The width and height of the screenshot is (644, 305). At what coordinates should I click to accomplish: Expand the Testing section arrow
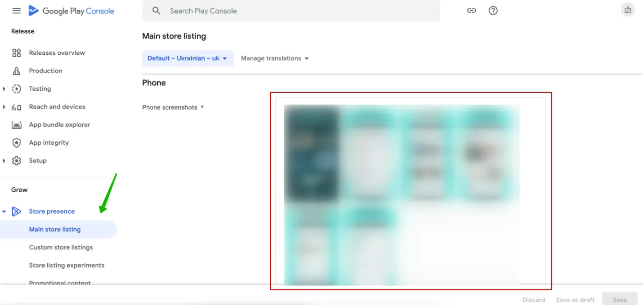click(4, 89)
